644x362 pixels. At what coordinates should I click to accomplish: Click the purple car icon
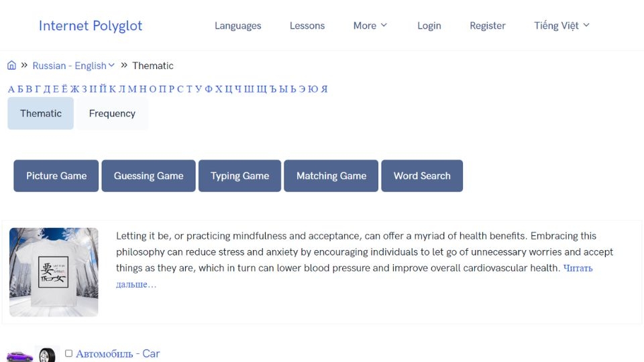[x=19, y=355]
